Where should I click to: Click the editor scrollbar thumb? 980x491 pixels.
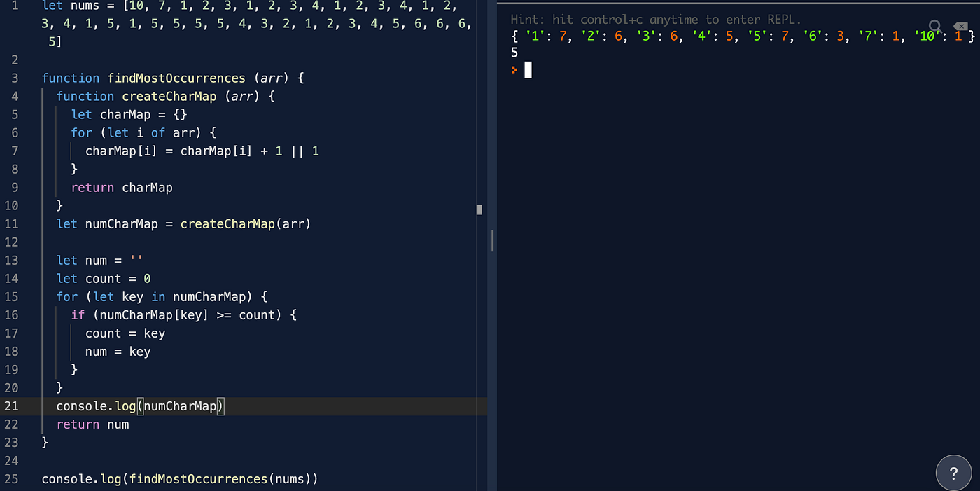pos(479,209)
